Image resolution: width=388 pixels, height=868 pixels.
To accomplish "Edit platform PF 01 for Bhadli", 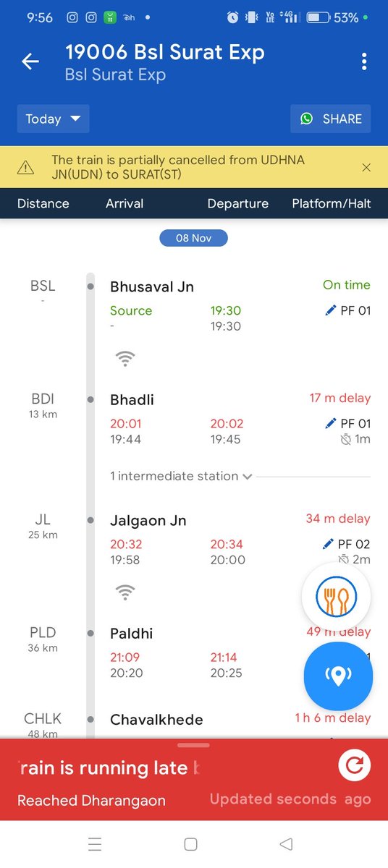I will [x=348, y=424].
